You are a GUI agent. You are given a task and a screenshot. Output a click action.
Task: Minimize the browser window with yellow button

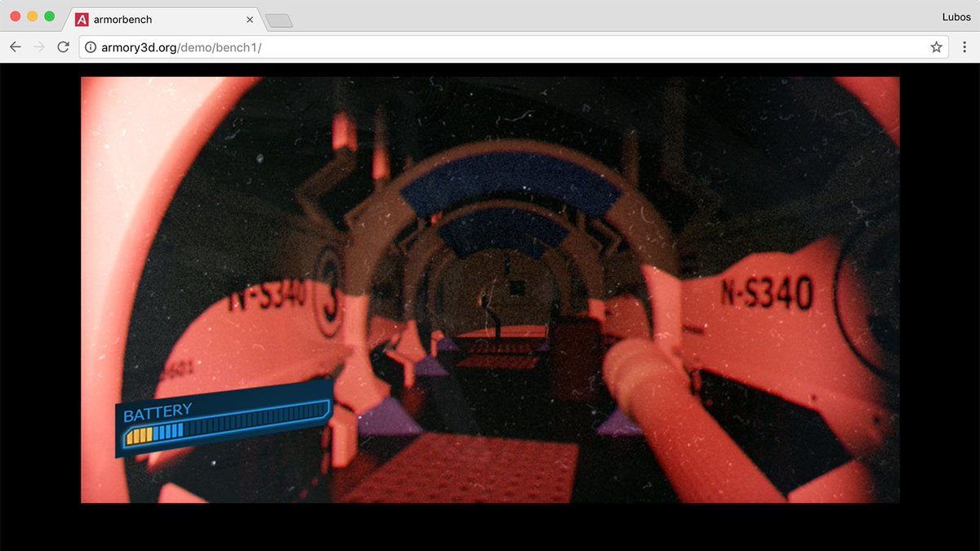33,16
